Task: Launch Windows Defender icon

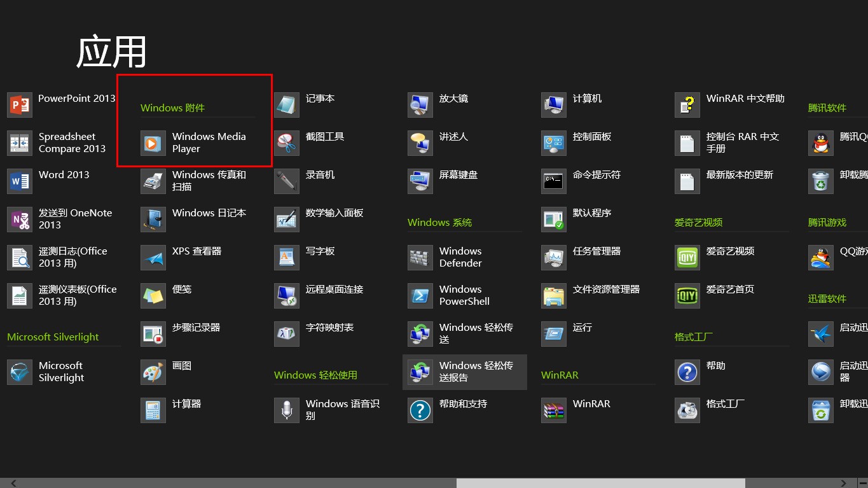Action: tap(420, 258)
